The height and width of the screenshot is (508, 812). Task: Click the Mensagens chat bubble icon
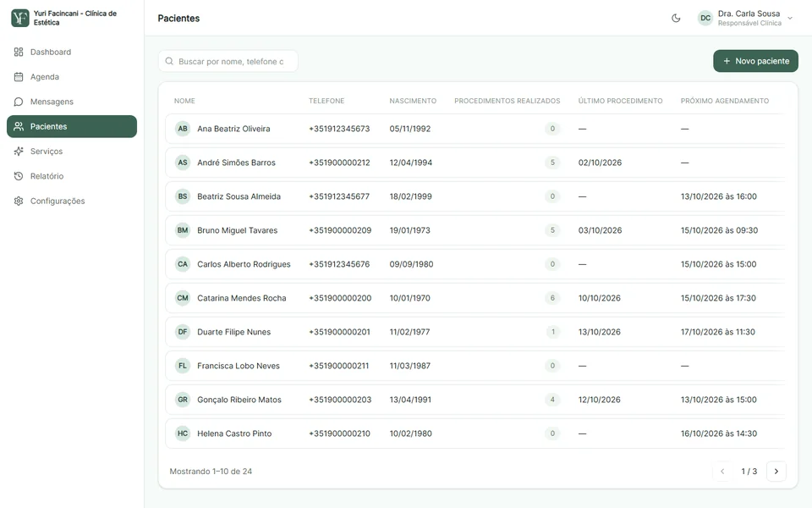point(19,102)
